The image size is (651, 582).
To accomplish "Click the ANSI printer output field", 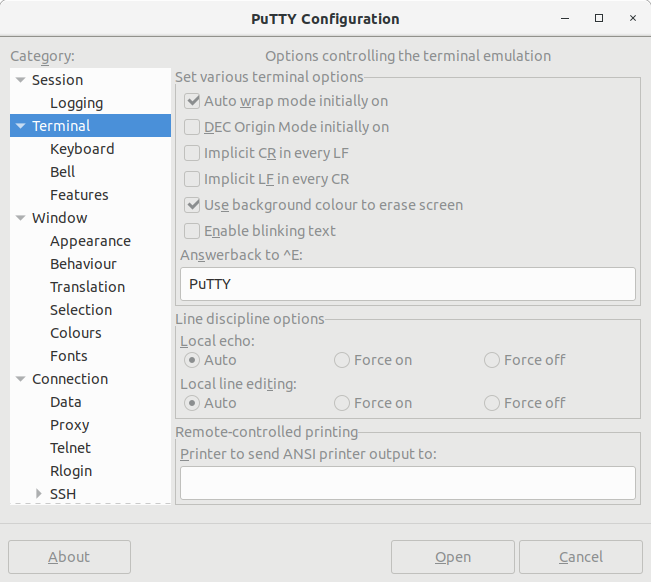I will point(408,483).
